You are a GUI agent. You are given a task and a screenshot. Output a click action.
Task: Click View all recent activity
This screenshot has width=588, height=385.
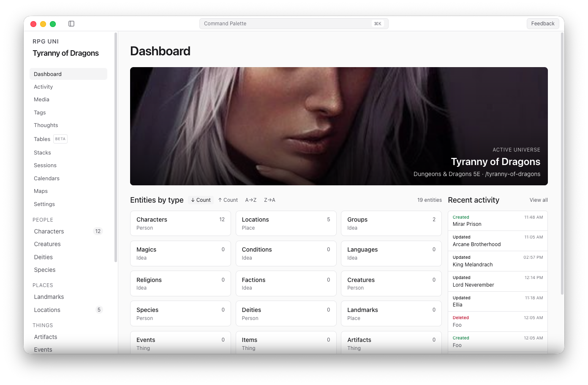point(539,200)
